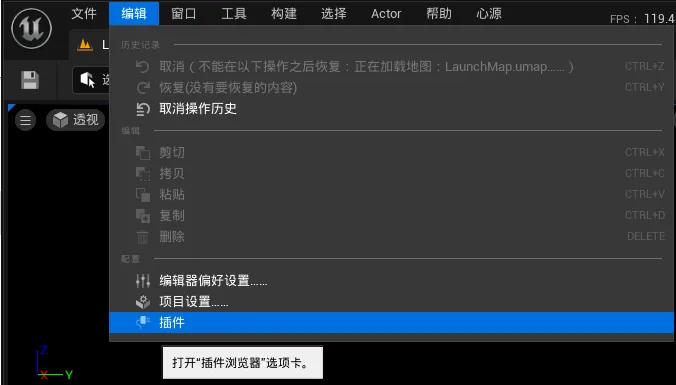Open the 帮助 menu
Image resolution: width=676 pixels, height=385 pixels.
point(439,13)
